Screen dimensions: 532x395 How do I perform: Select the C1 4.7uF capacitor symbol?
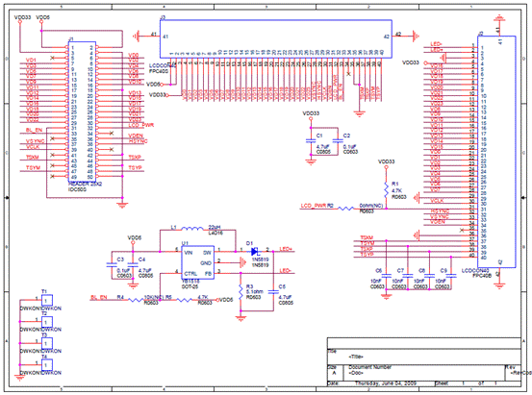tap(311, 140)
